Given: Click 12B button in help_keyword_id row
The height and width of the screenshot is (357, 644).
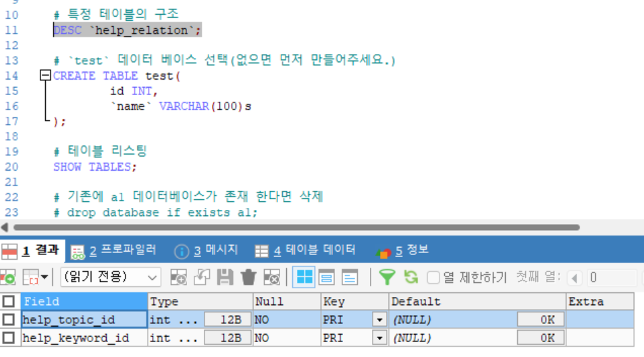Looking at the screenshot, I should pos(227,337).
